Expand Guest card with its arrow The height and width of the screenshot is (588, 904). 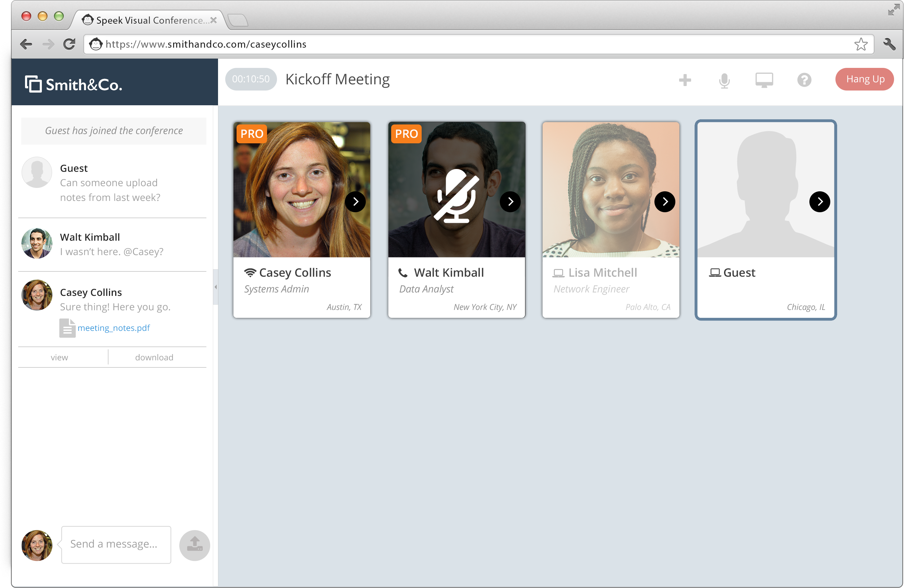pyautogui.click(x=819, y=202)
